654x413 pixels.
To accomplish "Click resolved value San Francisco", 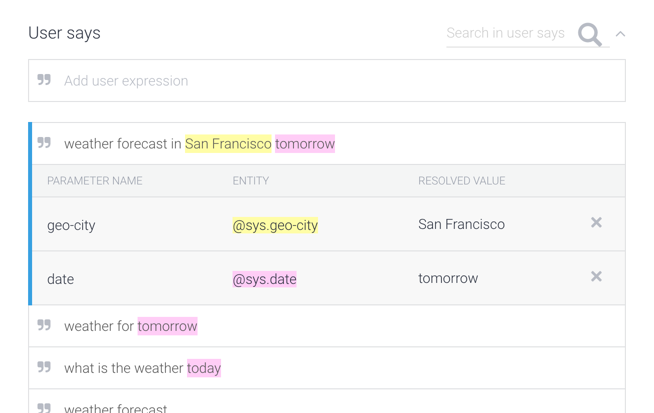I will tap(461, 224).
